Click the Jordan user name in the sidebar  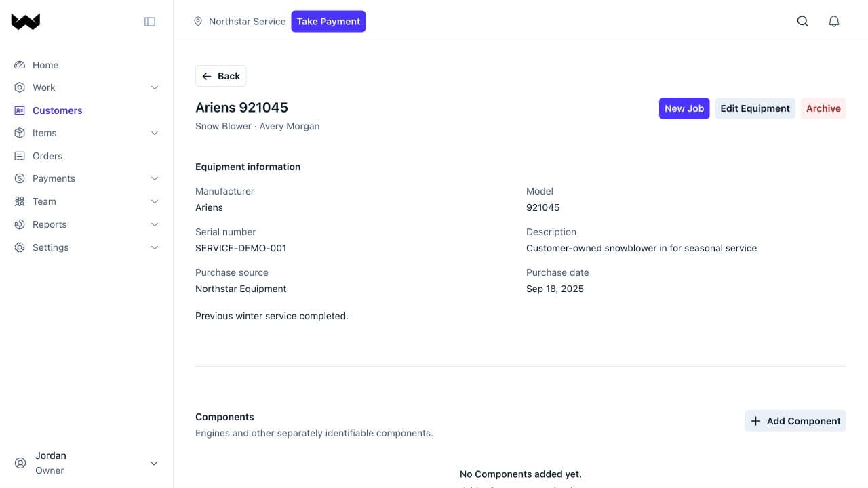(51, 455)
